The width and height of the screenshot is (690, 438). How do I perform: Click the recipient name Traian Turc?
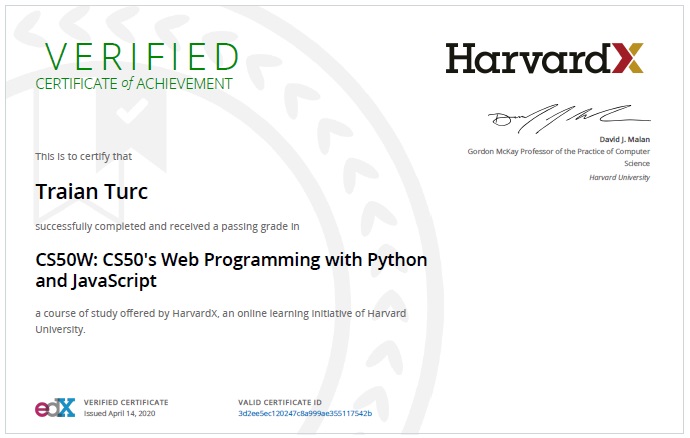pos(92,191)
